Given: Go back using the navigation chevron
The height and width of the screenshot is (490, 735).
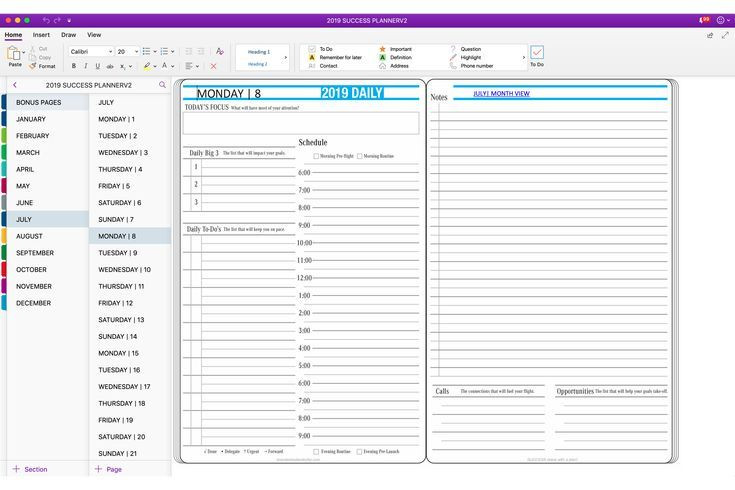Looking at the screenshot, I should pos(15,85).
